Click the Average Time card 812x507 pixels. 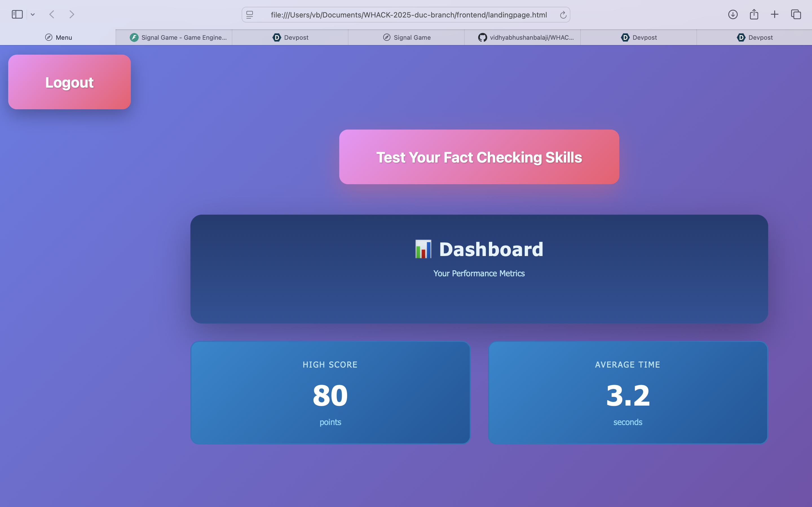(x=627, y=393)
